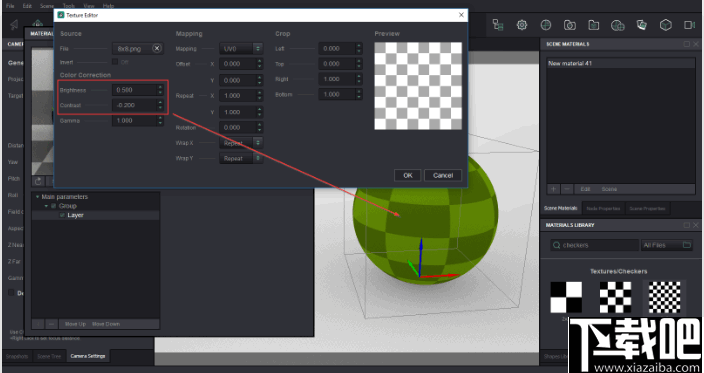Select the 2x2 checker texture thumbnail
The width and height of the screenshot is (704, 373).
566,297
